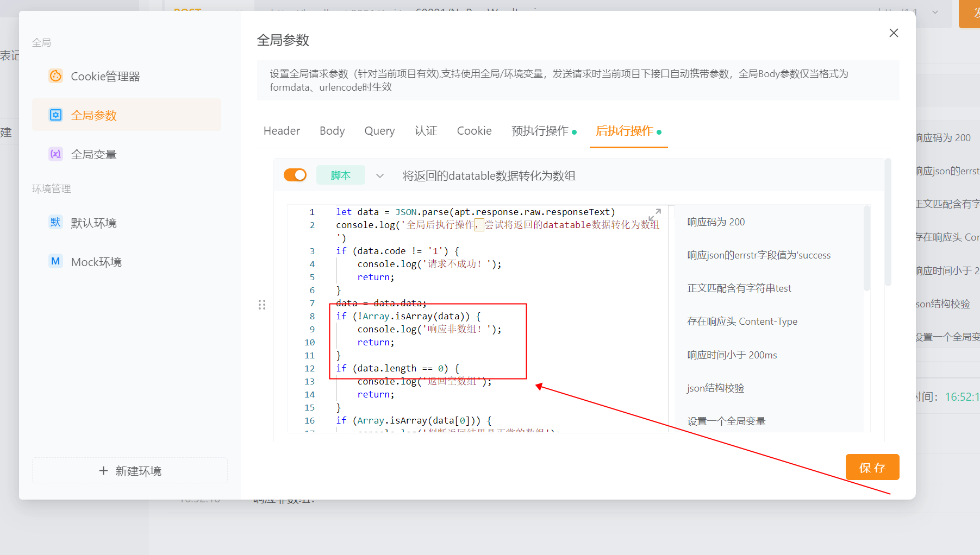Insert the 响应码为 200 snippet
The width and height of the screenshot is (980, 555).
pos(716,222)
